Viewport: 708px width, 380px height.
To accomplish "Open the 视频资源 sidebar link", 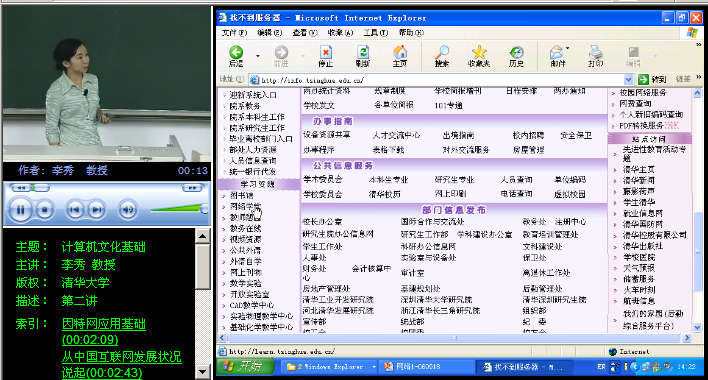I will pos(245,239).
